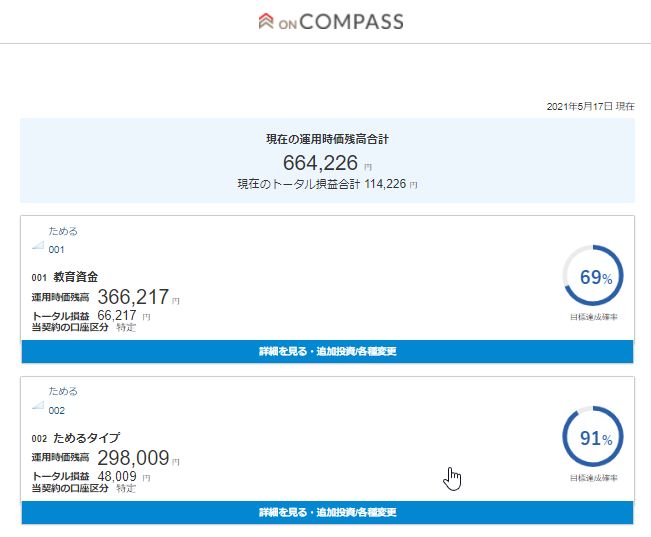The width and height of the screenshot is (651, 537).
Task: Click the total profit 114,226 text
Action: 327,184
